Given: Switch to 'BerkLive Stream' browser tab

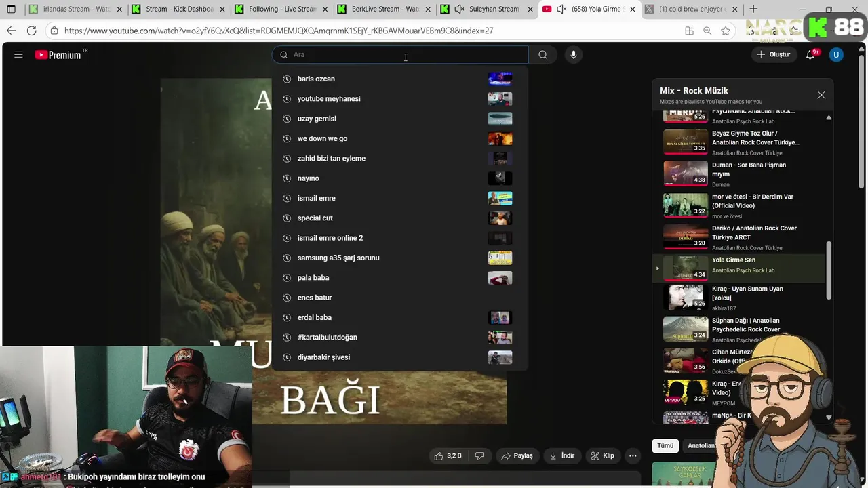Looking at the screenshot, I should pyautogui.click(x=384, y=9).
